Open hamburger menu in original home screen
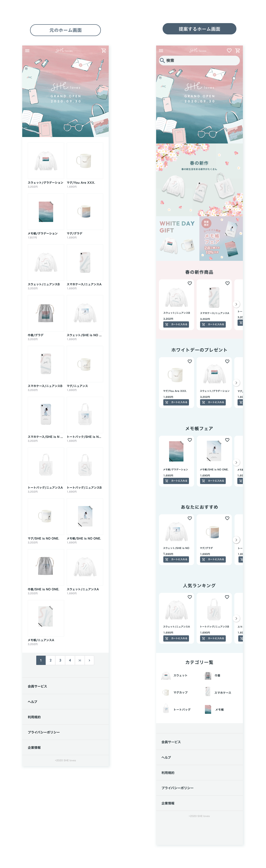Image resolution: width=266 pixels, height=868 pixels. click(27, 51)
